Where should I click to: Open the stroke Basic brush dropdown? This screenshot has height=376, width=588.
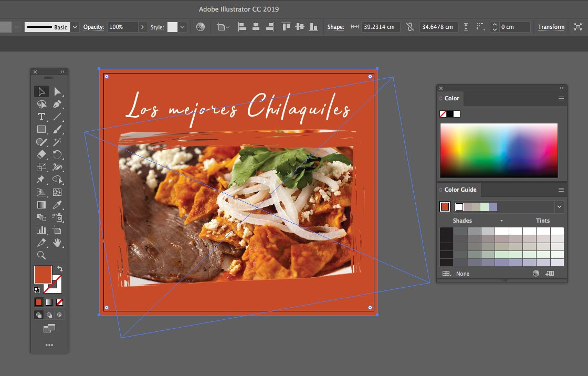[75, 27]
